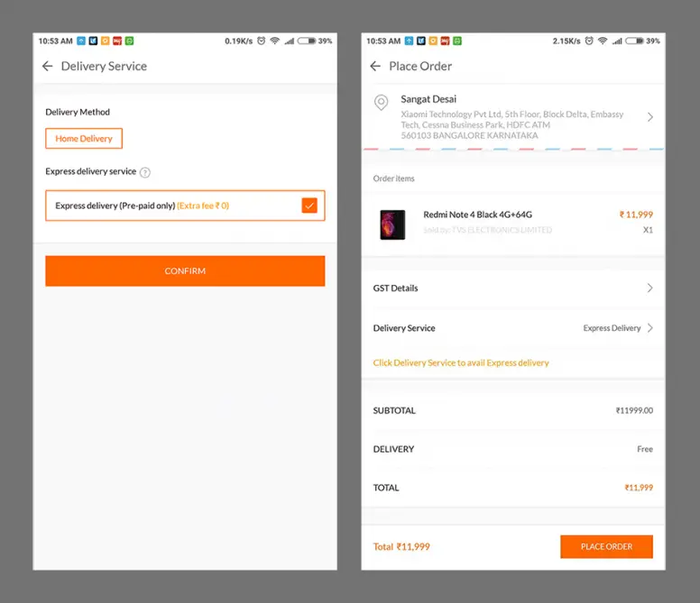Viewport: 700px width, 603px height.
Task: Tap Extra fee ₹ 0 label
Action: pos(203,206)
